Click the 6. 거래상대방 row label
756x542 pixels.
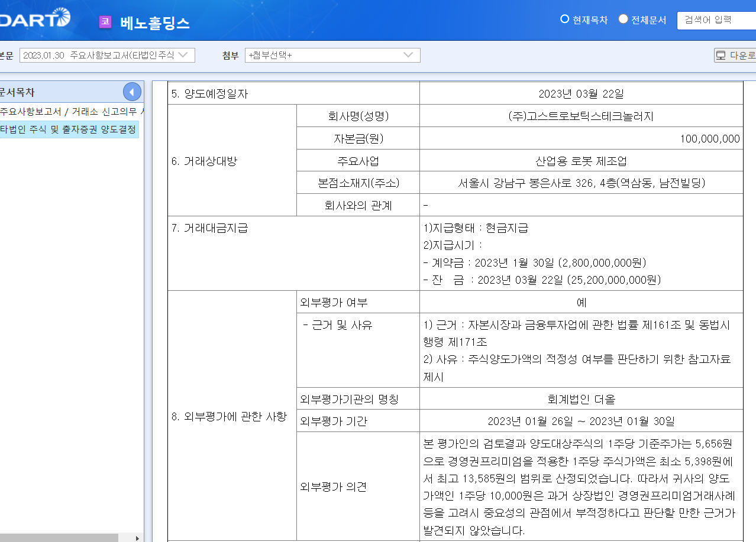(x=204, y=161)
